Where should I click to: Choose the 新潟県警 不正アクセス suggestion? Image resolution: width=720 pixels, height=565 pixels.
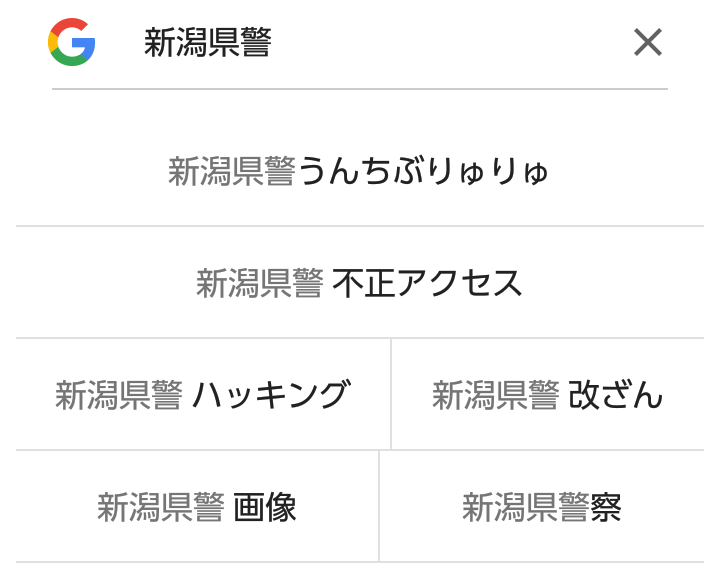pyautogui.click(x=359, y=283)
